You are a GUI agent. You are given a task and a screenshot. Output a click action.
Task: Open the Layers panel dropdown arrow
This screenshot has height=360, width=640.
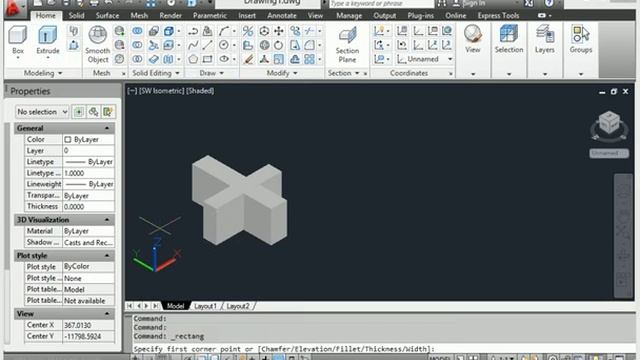point(544,74)
